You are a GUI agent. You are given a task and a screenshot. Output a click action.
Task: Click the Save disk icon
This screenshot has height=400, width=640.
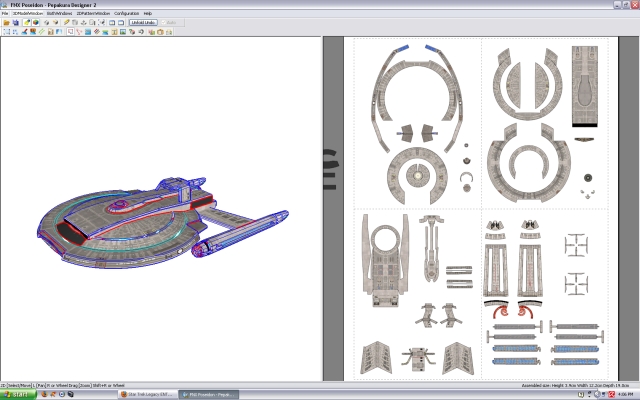16,22
